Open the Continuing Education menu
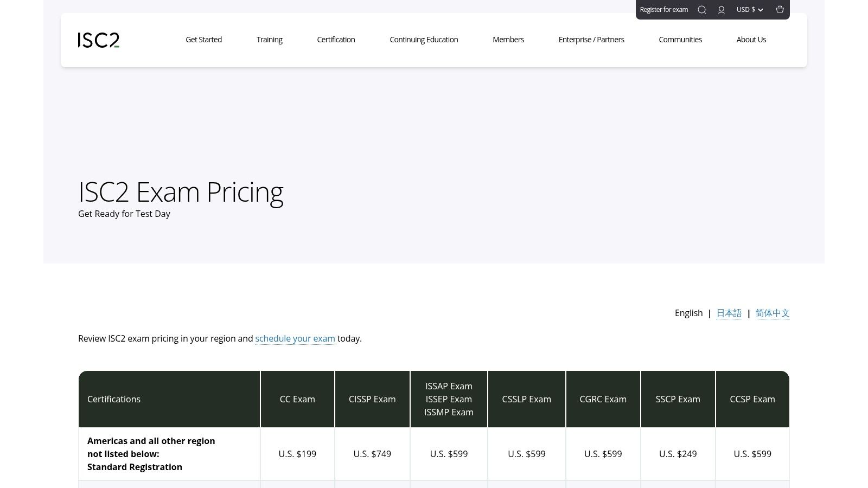868x488 pixels. (x=424, y=40)
